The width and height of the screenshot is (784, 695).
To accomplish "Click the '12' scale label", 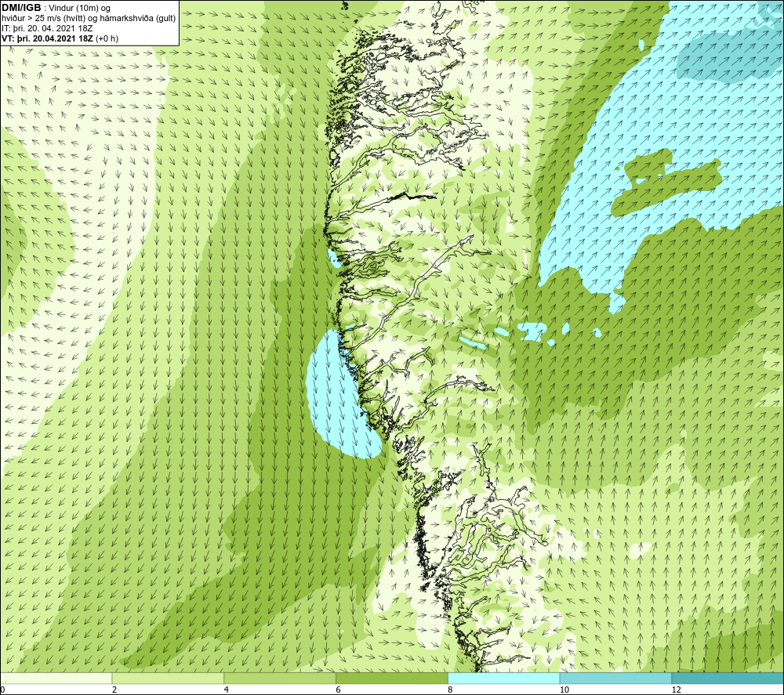I will pyautogui.click(x=676, y=690).
